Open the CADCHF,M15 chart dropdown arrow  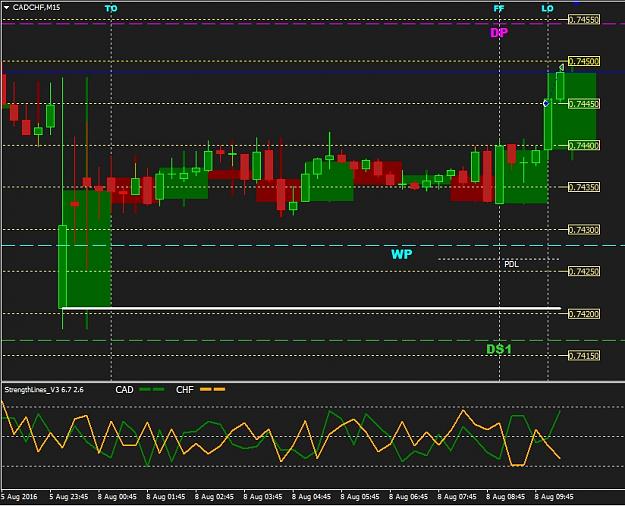[x=6, y=8]
